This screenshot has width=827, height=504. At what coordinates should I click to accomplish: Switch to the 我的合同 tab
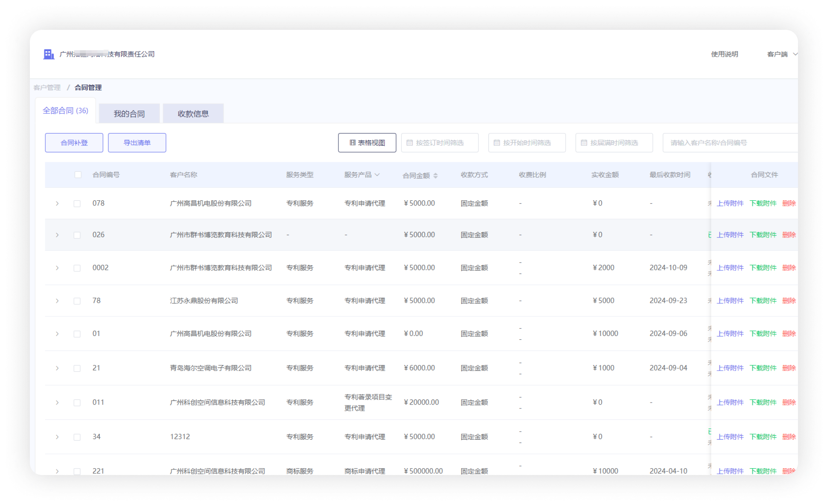tap(129, 114)
